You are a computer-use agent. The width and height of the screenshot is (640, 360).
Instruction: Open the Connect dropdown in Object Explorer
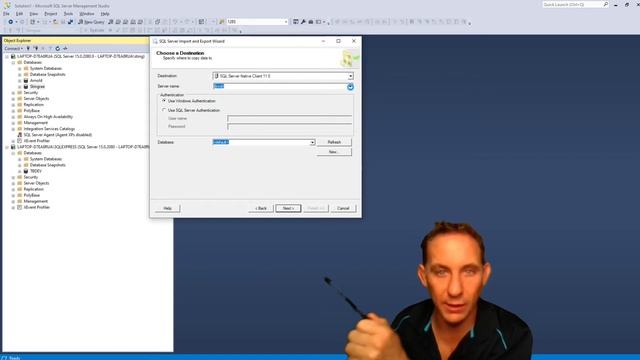pos(13,49)
